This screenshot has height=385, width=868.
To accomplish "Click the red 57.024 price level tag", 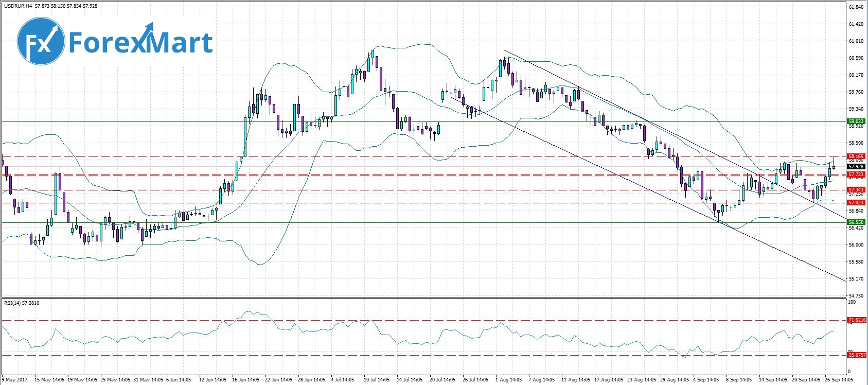I will (856, 203).
